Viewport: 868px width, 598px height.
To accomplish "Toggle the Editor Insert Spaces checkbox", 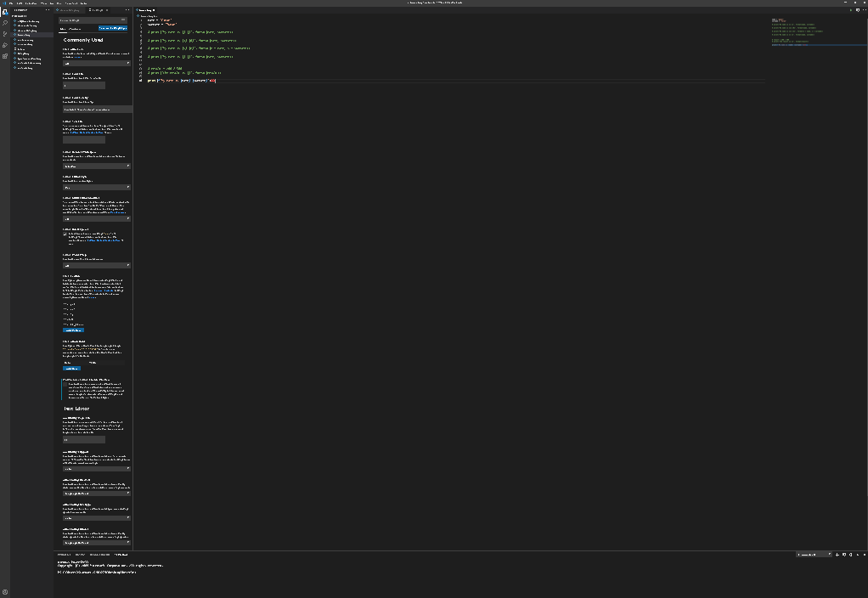I will click(x=65, y=234).
